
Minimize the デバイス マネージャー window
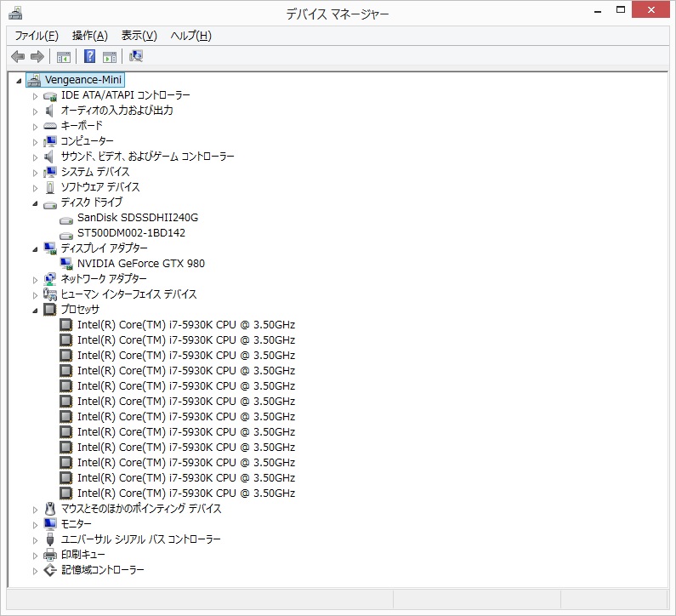pyautogui.click(x=598, y=10)
